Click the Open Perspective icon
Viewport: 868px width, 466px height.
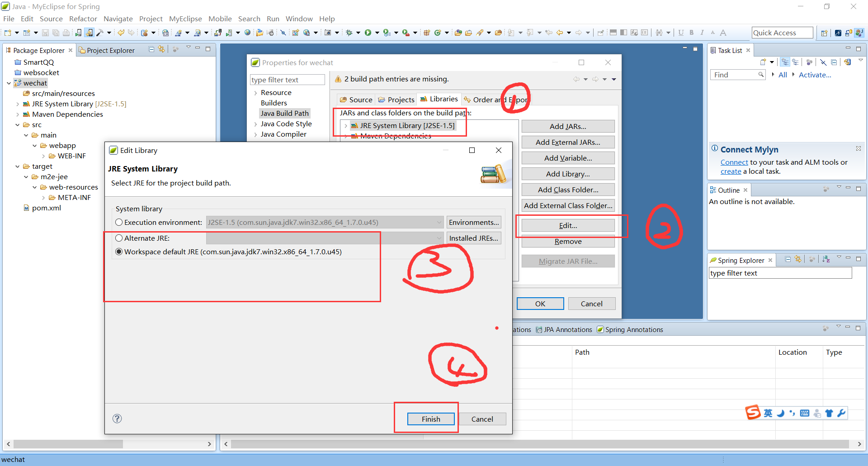tap(824, 33)
